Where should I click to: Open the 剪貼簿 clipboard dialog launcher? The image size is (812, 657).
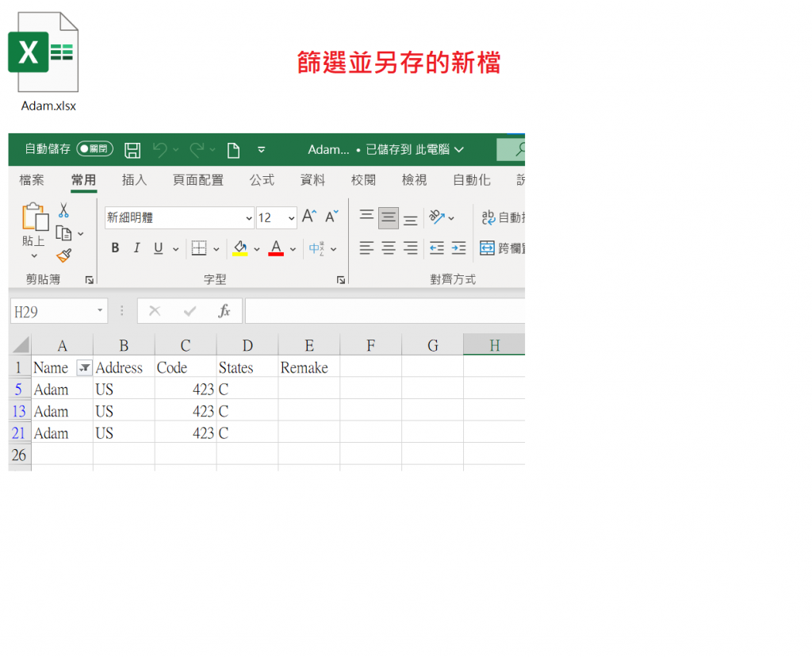click(90, 280)
